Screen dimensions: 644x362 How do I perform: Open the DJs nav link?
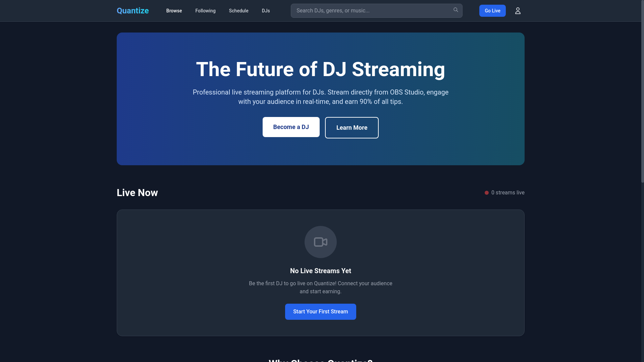pyautogui.click(x=266, y=11)
